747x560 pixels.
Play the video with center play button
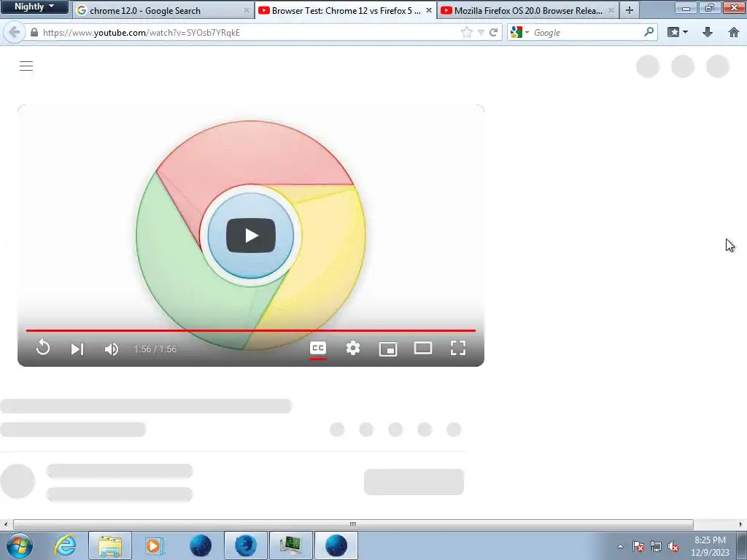(251, 236)
